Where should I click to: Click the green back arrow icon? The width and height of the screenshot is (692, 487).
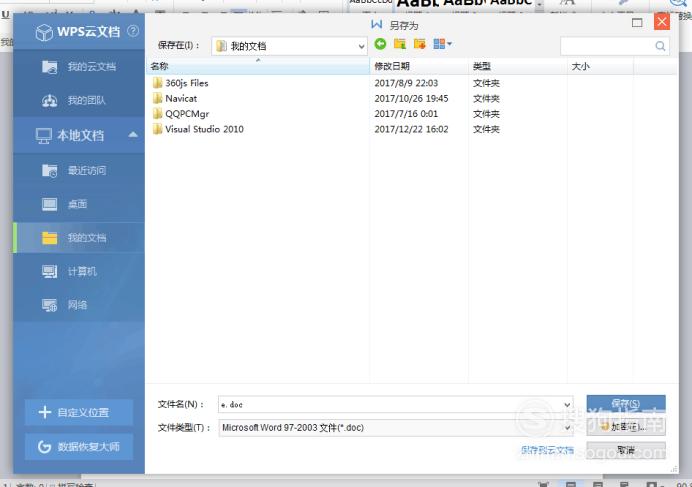380,44
